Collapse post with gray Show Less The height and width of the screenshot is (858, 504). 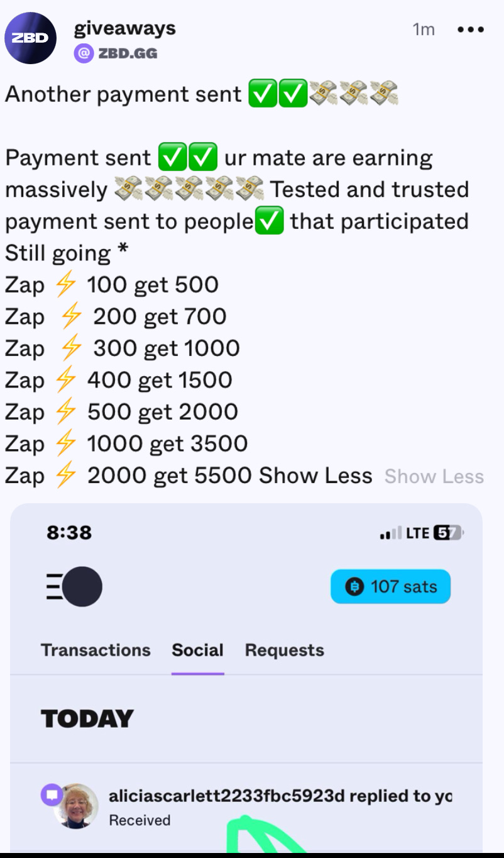coord(434,477)
